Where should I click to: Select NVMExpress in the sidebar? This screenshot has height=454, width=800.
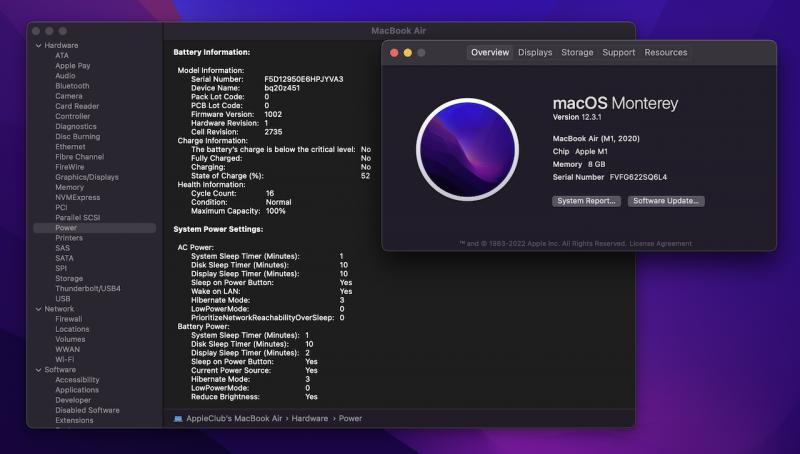point(78,197)
